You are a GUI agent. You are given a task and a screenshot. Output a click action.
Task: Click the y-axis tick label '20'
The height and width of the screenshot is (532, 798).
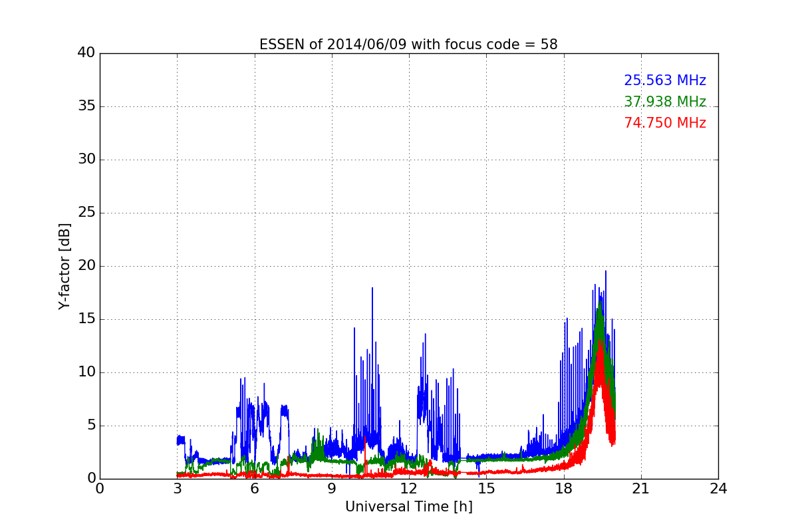[x=86, y=266]
